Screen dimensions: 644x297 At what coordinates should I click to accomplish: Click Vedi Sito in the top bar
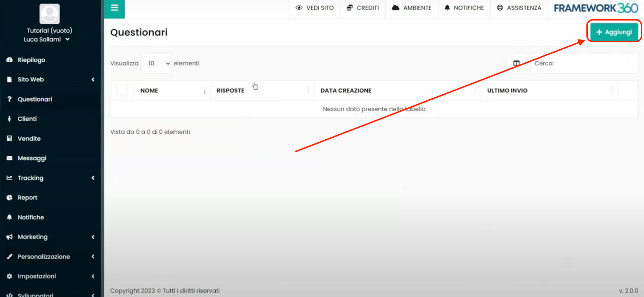315,8
